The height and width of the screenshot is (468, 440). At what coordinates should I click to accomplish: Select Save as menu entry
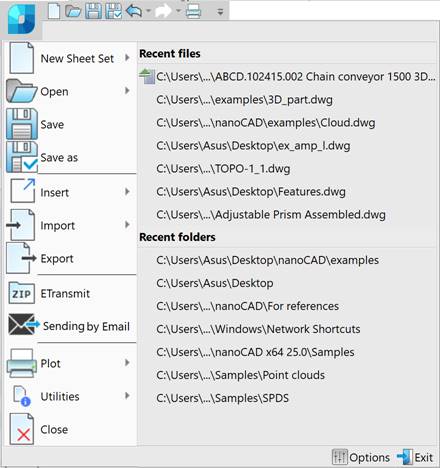tap(59, 158)
